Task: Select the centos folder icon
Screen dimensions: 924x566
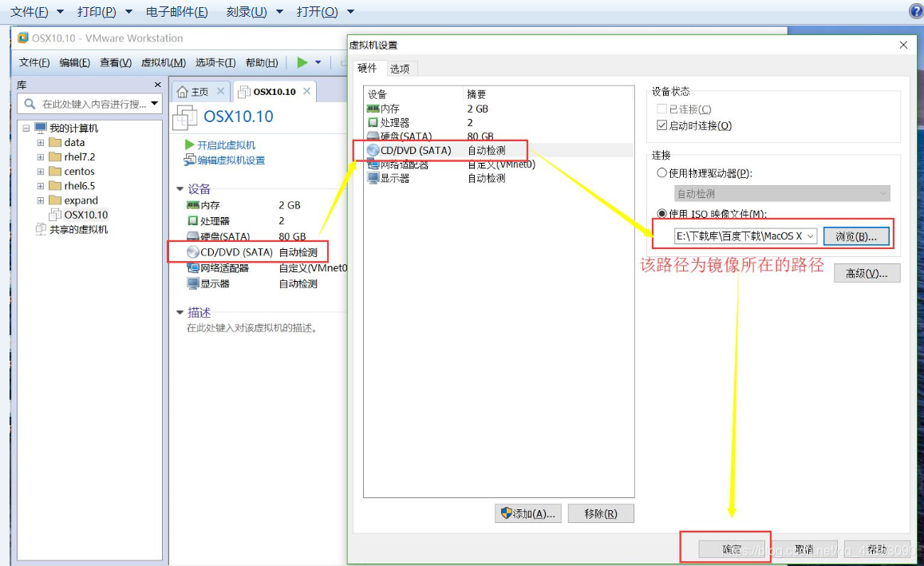Action: point(55,171)
